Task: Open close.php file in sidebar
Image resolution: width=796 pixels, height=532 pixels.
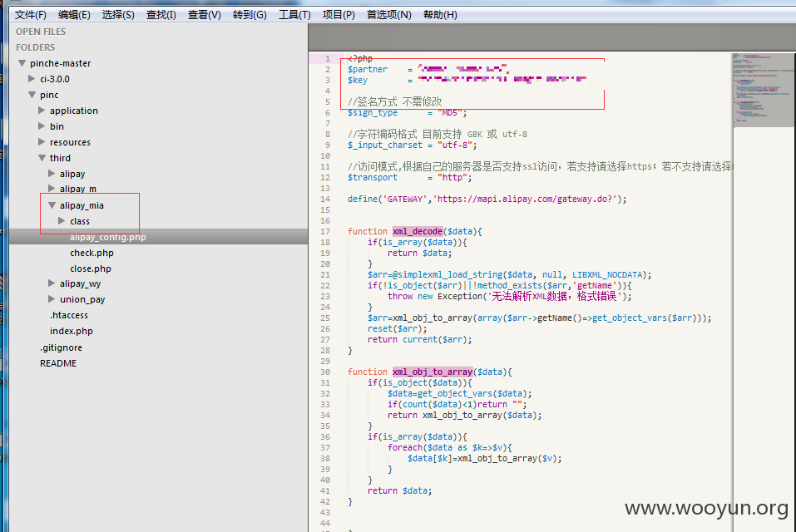Action: 91,268
